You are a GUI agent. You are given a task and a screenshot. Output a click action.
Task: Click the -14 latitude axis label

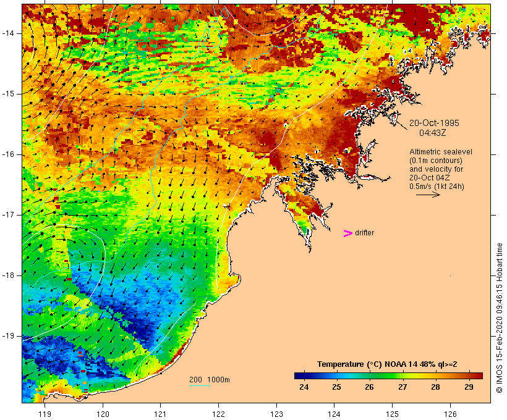pos(7,33)
